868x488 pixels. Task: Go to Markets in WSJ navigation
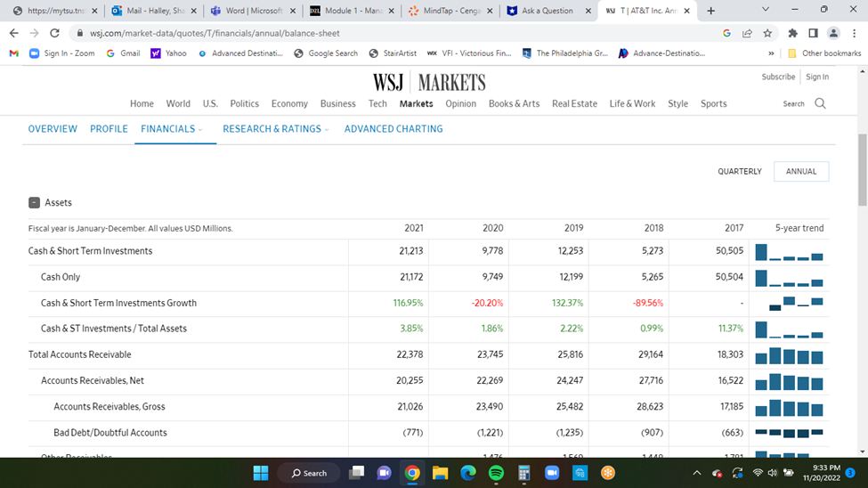point(417,103)
